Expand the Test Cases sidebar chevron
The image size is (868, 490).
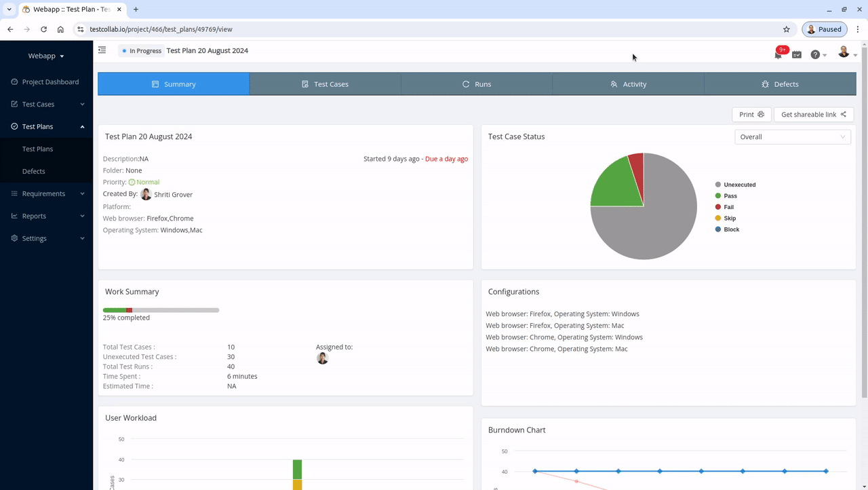(82, 104)
